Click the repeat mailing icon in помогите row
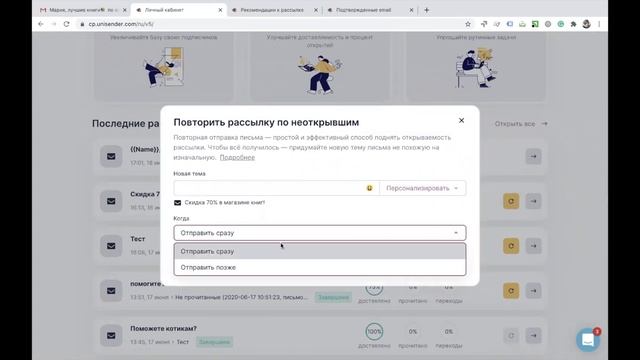 point(511,291)
